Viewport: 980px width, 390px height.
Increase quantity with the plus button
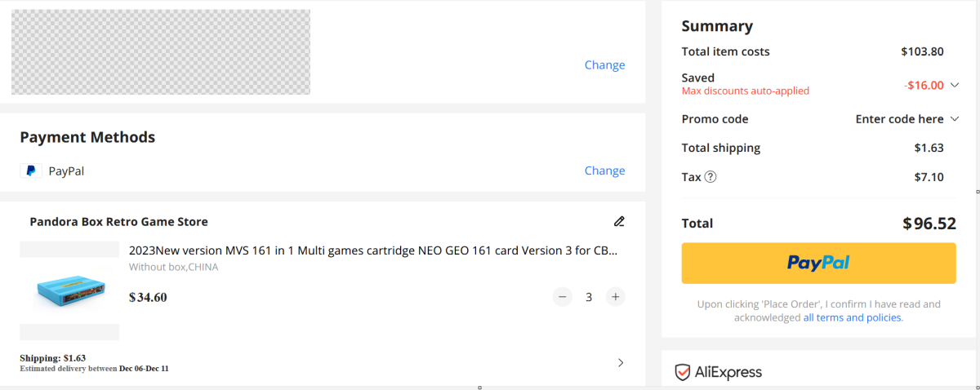(x=616, y=297)
